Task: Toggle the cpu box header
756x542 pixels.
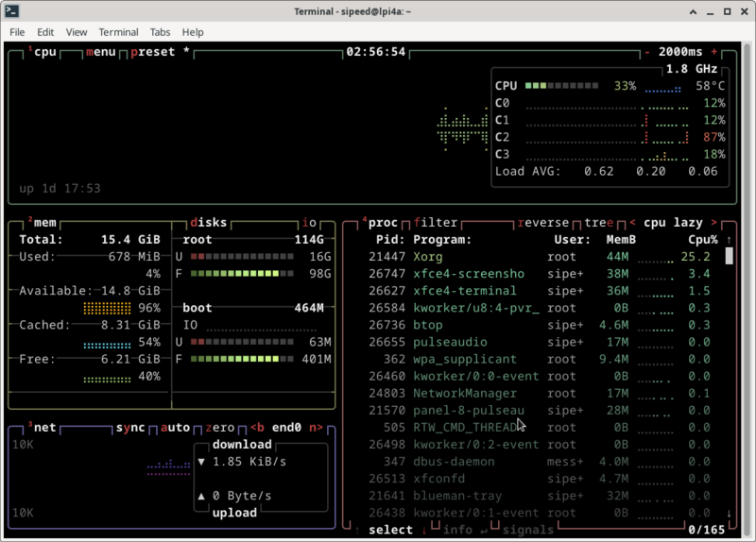Action: click(x=42, y=52)
